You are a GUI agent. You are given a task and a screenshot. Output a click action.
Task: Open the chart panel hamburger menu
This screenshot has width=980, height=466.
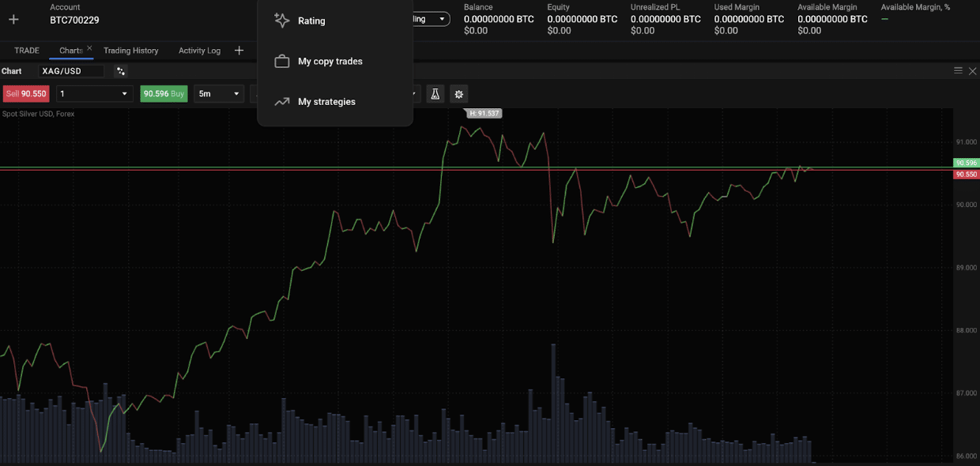958,71
